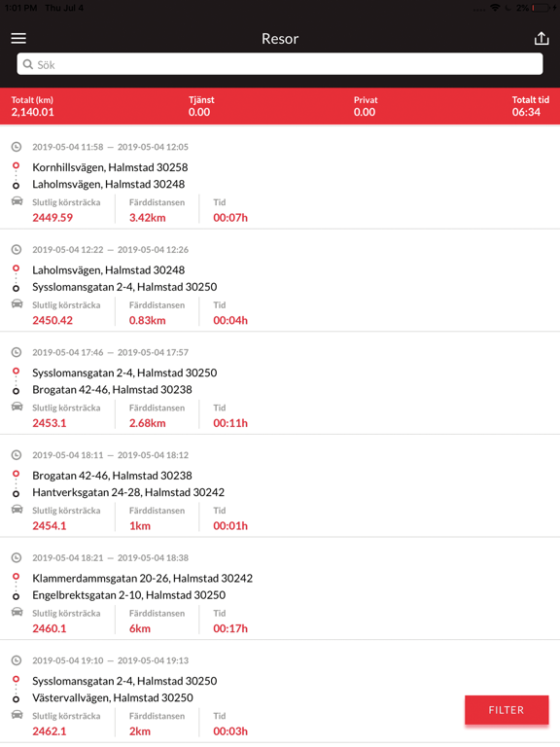
Task: Open trip starting Kornhillsvägen, Halmstad 30258
Action: [x=110, y=167]
